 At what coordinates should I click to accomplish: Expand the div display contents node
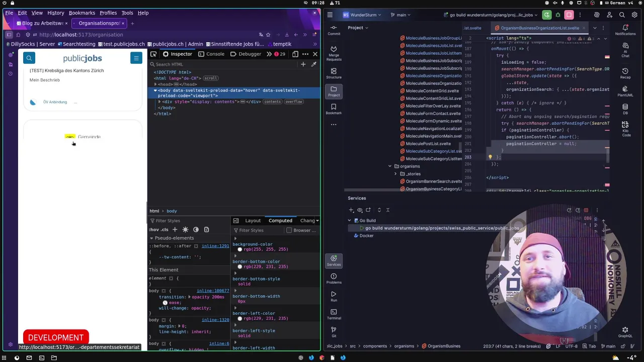159,102
